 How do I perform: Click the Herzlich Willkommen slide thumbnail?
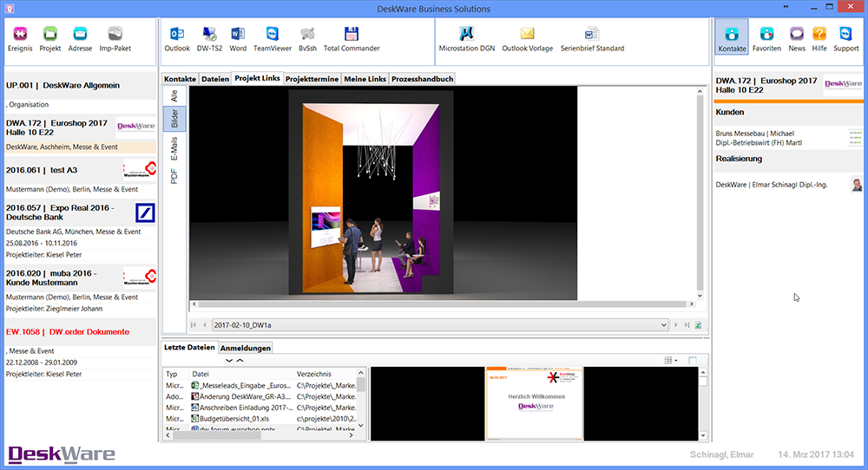[x=535, y=403]
